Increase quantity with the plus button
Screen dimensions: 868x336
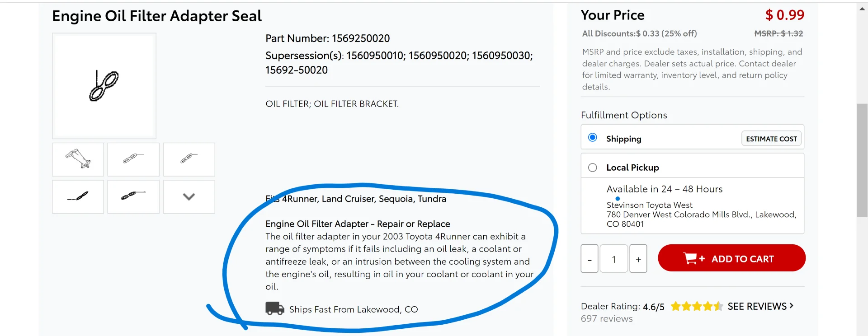click(x=638, y=259)
